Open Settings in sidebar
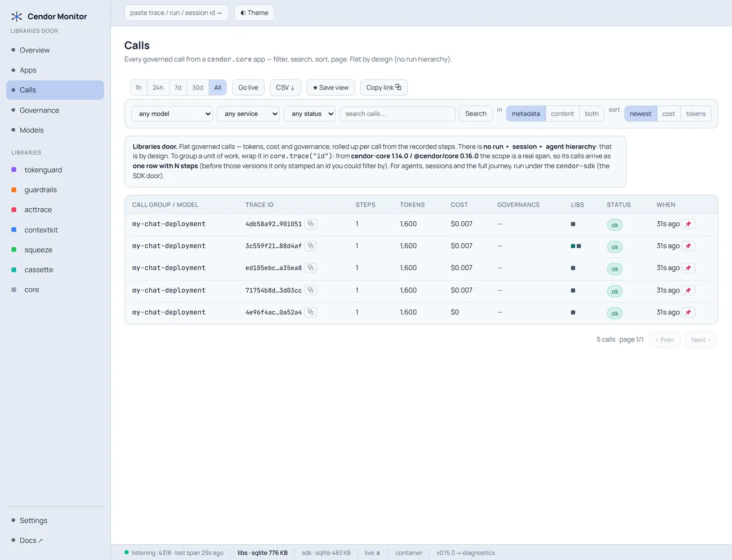The width and height of the screenshot is (732, 560). click(x=55, y=521)
